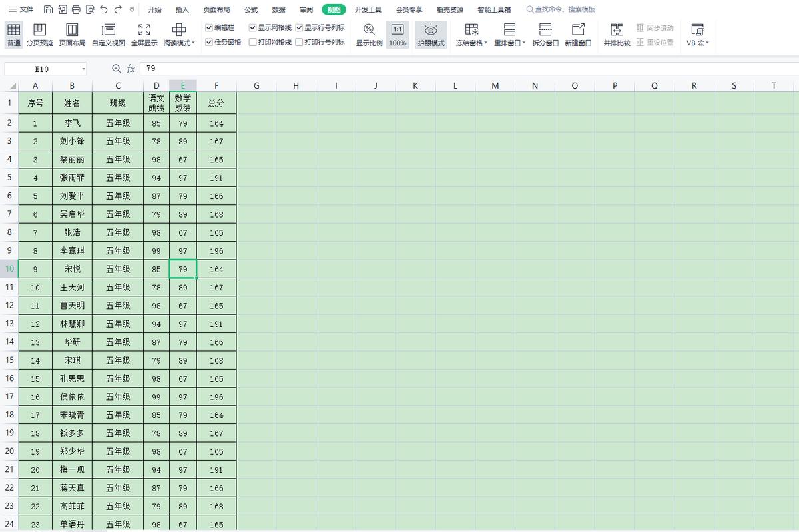Viewport: 799px width, 532px height.
Task: Switch to the 开发工具 ribbon tab
Action: [368, 9]
